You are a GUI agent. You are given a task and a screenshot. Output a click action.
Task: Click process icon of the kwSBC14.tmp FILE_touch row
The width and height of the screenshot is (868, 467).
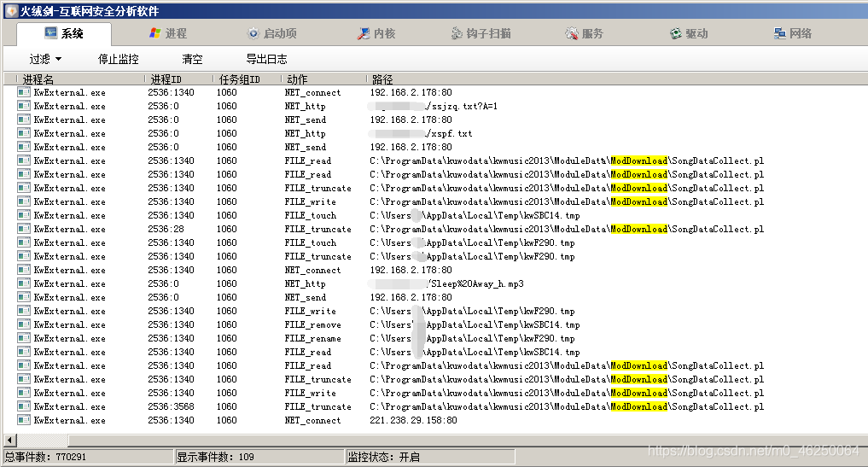pyautogui.click(x=24, y=215)
